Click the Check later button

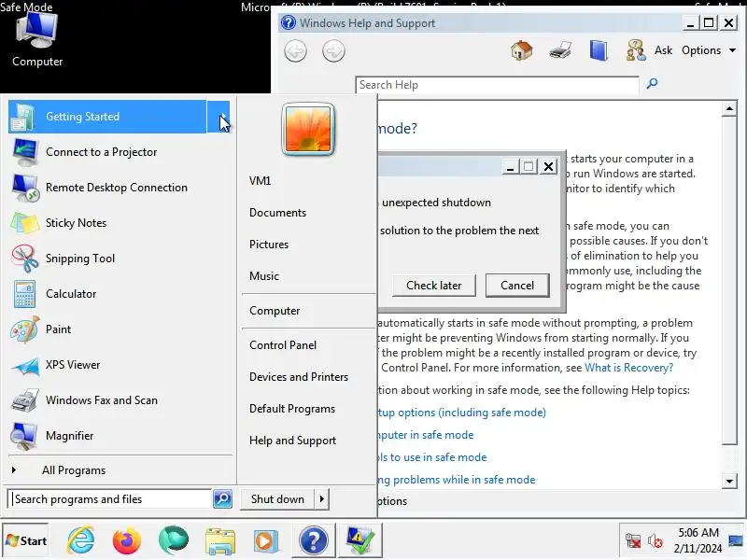(x=433, y=286)
